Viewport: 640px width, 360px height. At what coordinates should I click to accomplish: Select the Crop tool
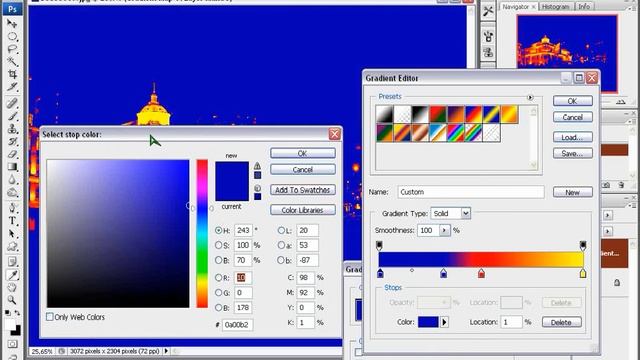[x=12, y=74]
